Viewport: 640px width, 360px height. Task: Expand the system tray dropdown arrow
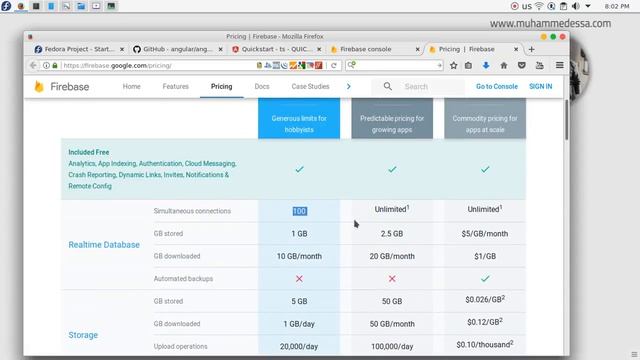pyautogui.click(x=588, y=6)
